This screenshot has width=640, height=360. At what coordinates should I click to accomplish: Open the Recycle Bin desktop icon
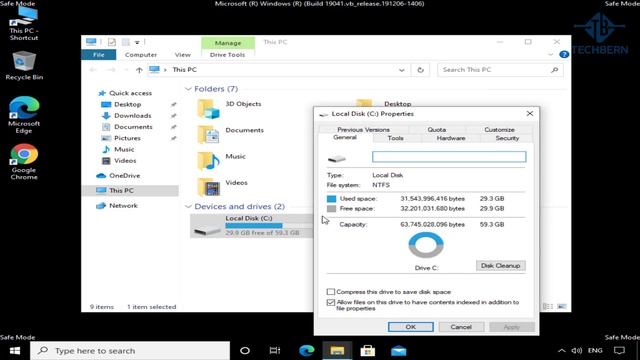(24, 65)
